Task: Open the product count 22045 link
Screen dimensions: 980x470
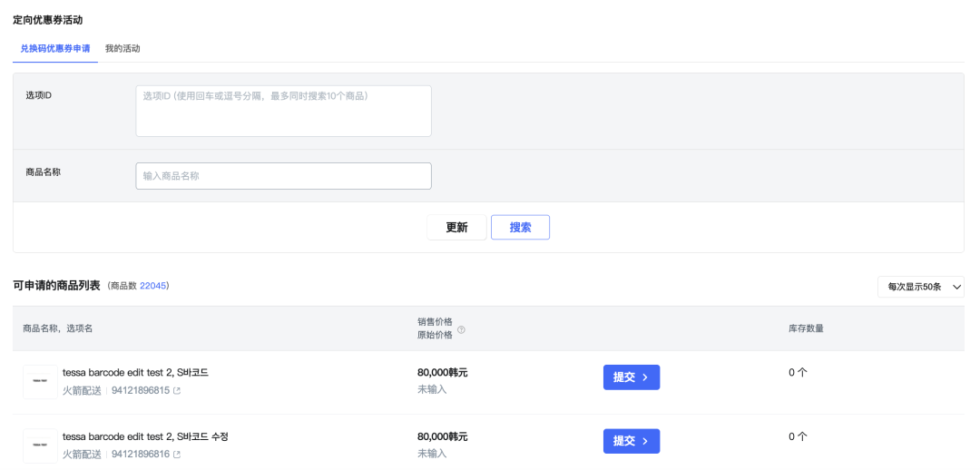Action: pos(152,286)
